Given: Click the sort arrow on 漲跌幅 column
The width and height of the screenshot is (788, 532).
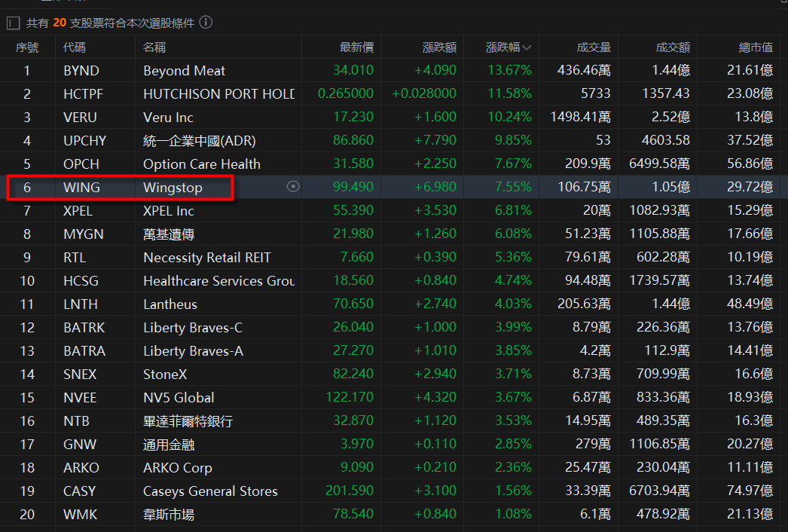Looking at the screenshot, I should pyautogui.click(x=527, y=47).
